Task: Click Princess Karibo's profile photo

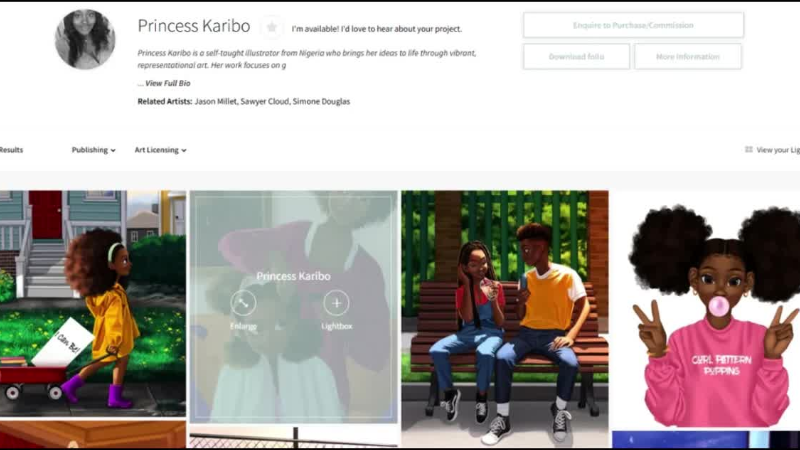Action: click(x=85, y=40)
